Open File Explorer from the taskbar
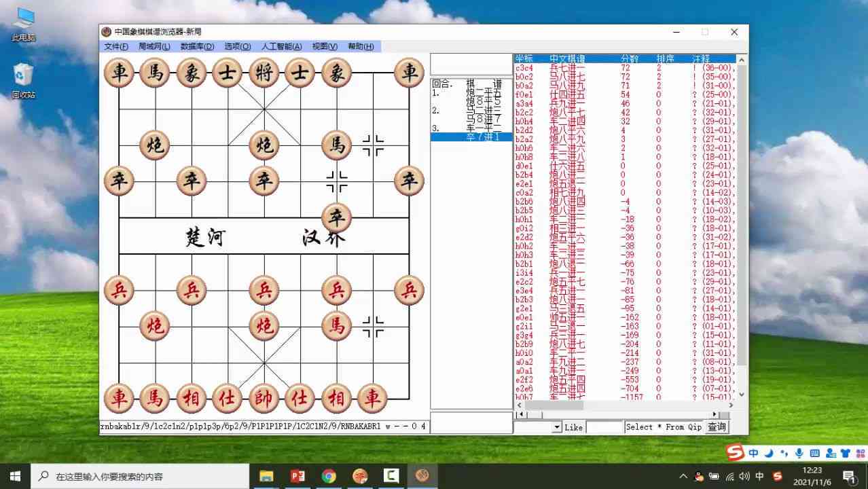 click(266, 476)
